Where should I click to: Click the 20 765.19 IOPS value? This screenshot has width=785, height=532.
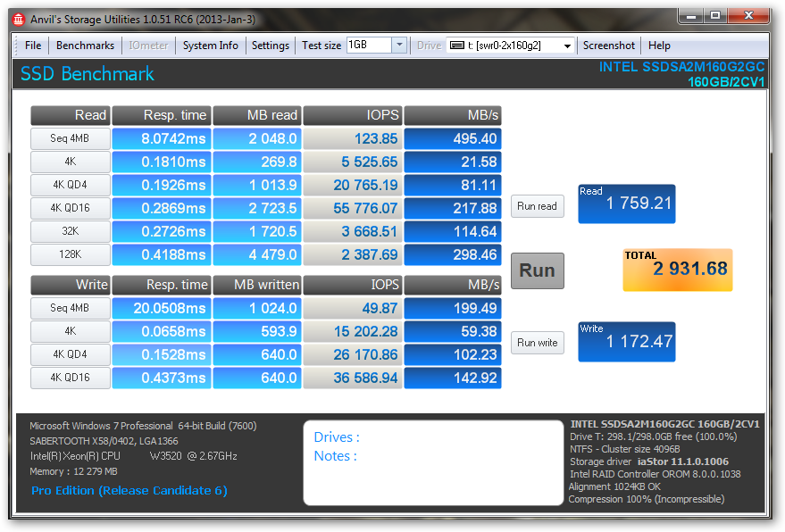click(x=353, y=185)
